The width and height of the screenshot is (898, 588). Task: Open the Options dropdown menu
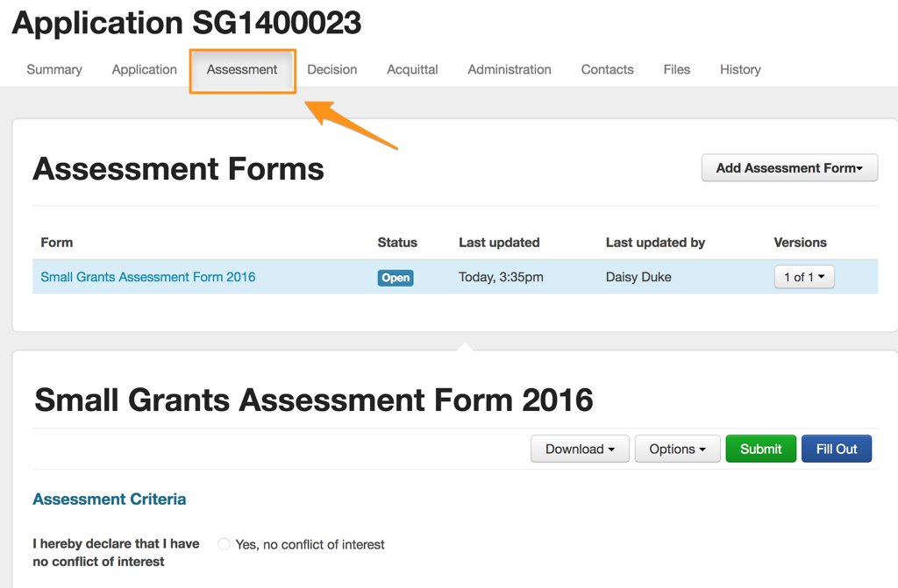click(677, 449)
